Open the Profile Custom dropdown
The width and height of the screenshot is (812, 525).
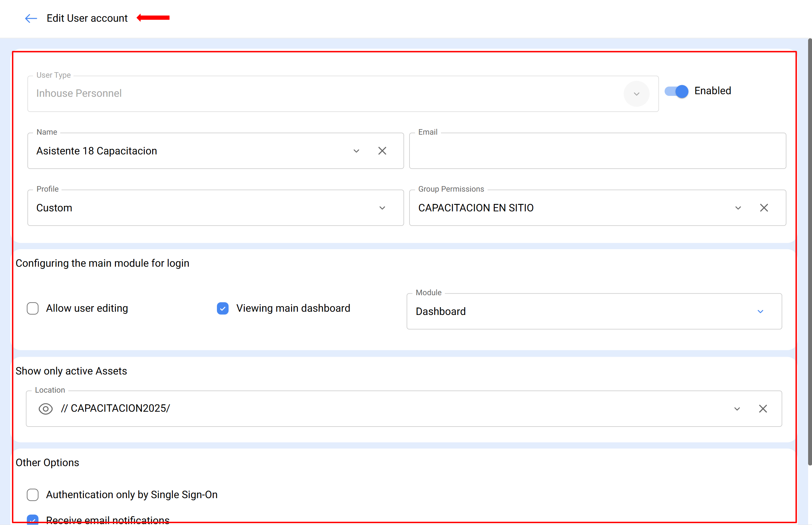(382, 207)
